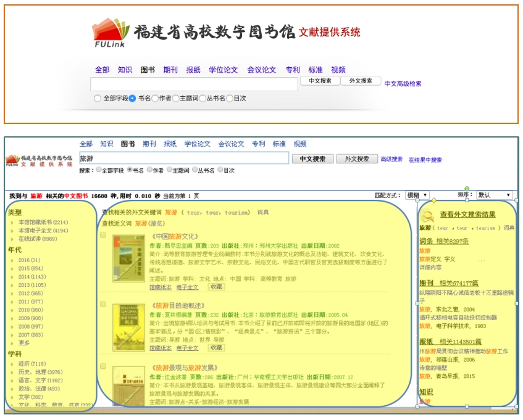Click the 中文高级检索 link in the top form
The width and height of the screenshot is (523, 420).
[403, 84]
